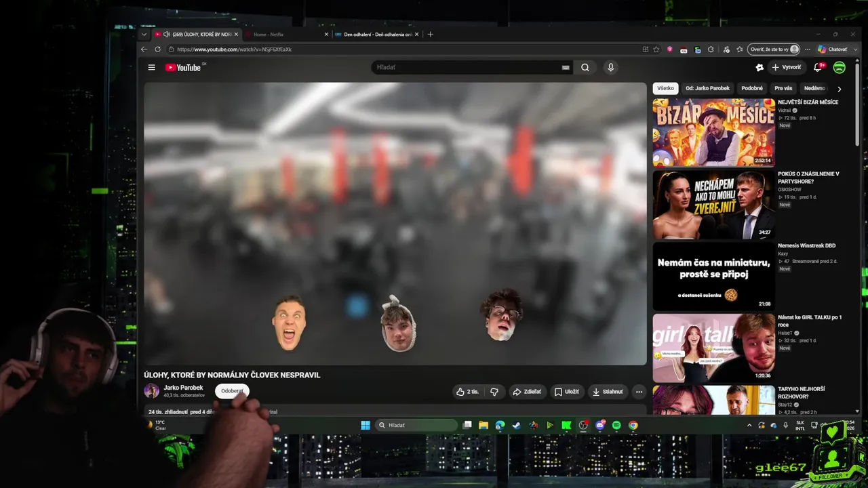This screenshot has width=868, height=488.
Task: Start voice search with the microphone icon
Action: point(610,68)
